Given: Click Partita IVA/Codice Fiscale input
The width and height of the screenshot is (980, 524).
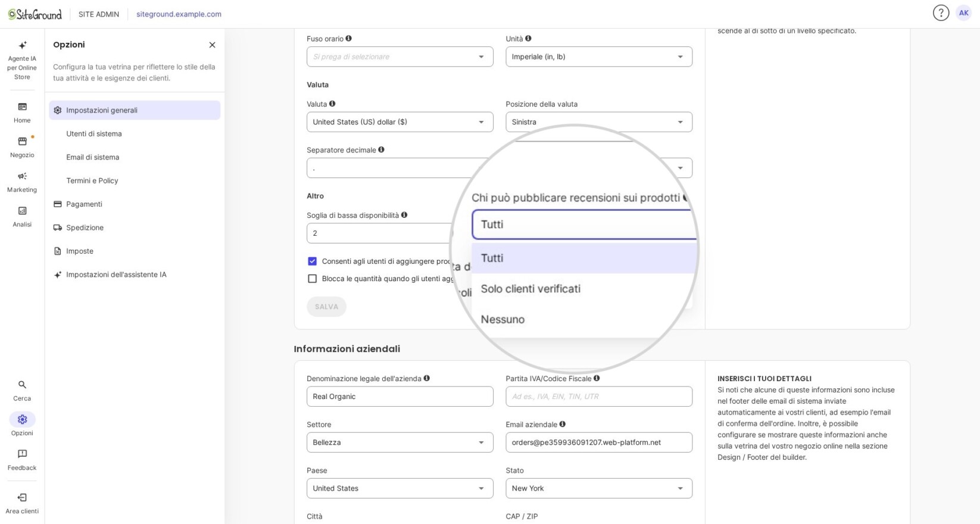Looking at the screenshot, I should [599, 397].
